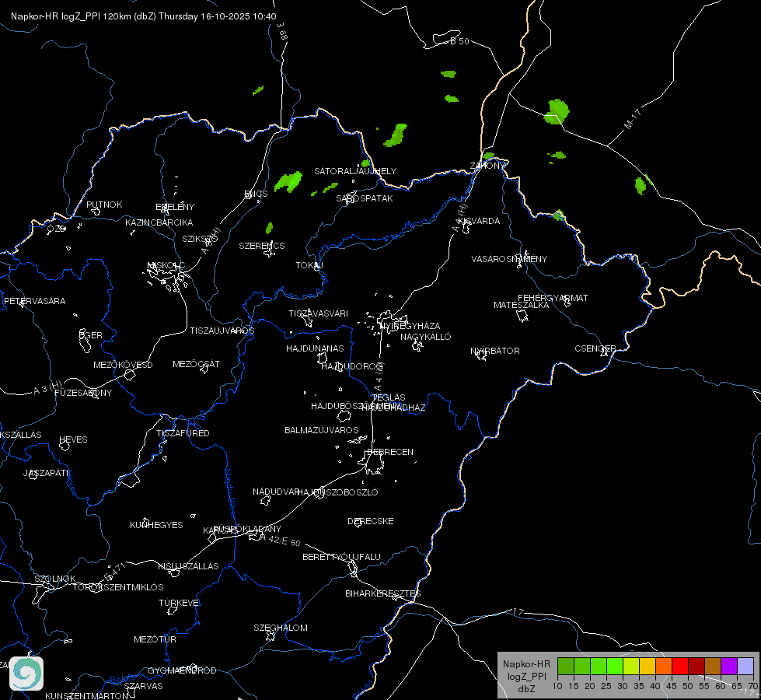
Task: Click the VÁSÁROSNAMÉNY label
Action: [509, 259]
